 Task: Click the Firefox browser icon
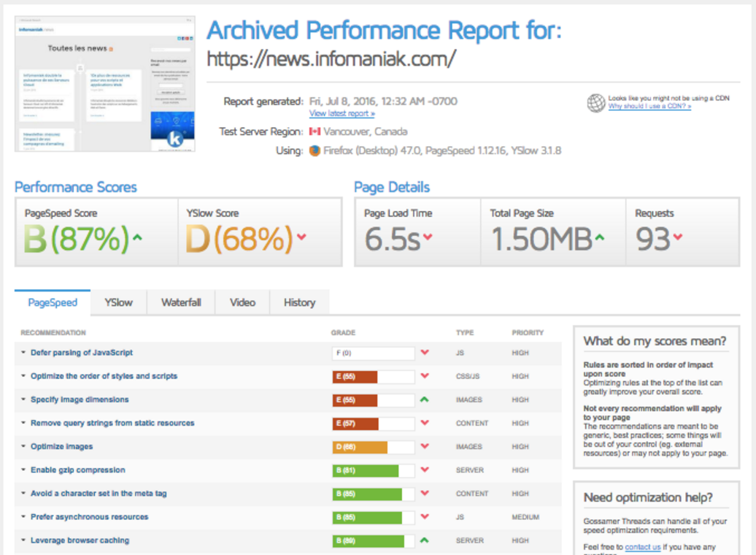315,151
